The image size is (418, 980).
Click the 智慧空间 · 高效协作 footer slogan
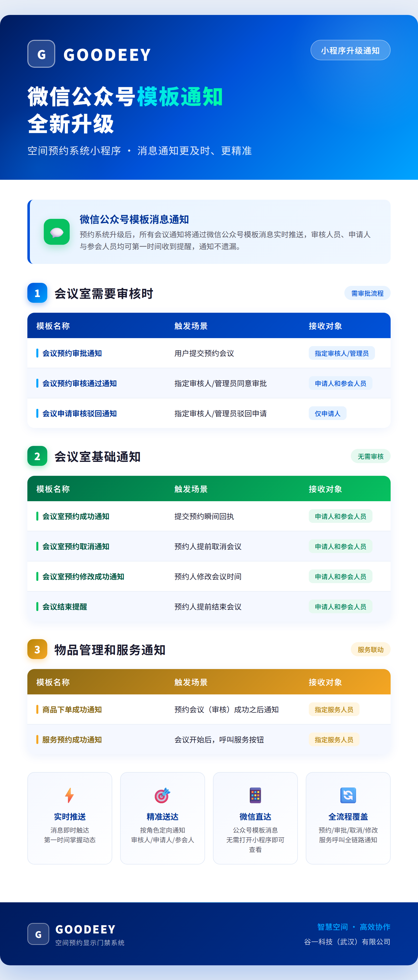354,927
